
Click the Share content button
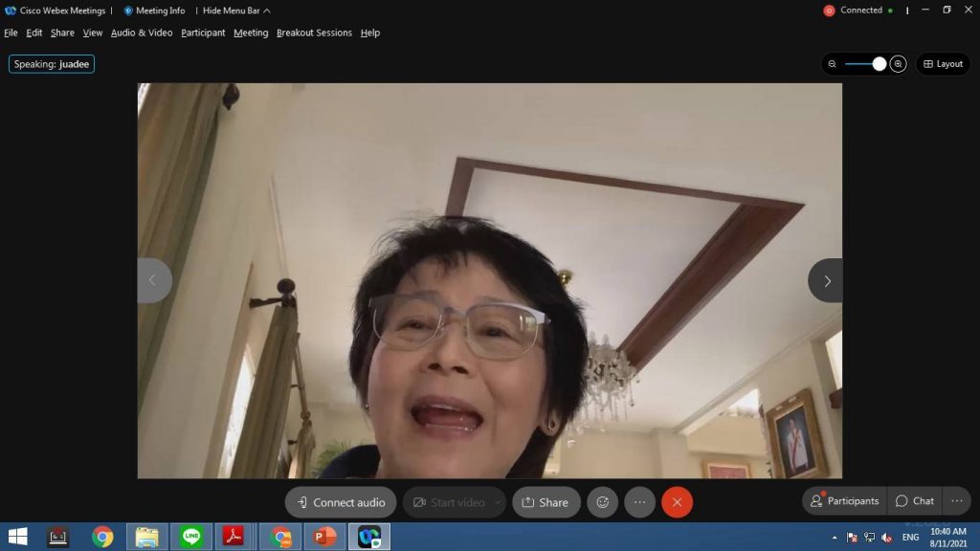click(546, 502)
